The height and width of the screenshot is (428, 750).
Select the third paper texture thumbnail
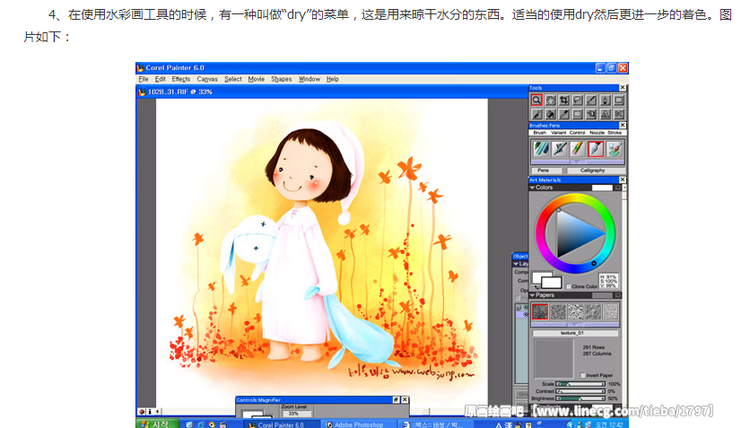pos(575,312)
